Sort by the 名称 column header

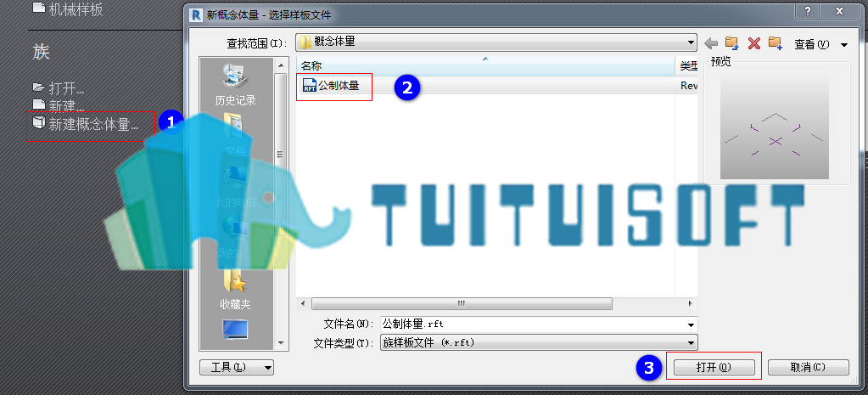[485, 66]
